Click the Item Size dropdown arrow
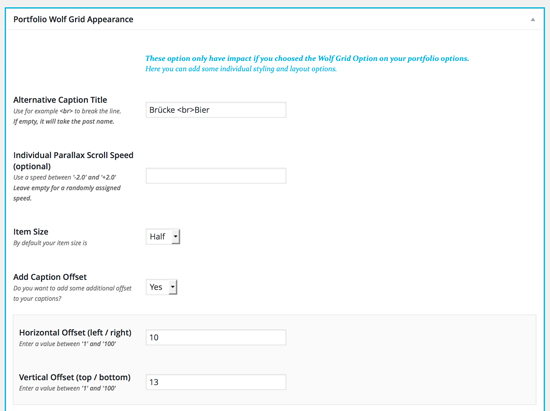Viewport: 550px width, 411px height. pyautogui.click(x=176, y=236)
